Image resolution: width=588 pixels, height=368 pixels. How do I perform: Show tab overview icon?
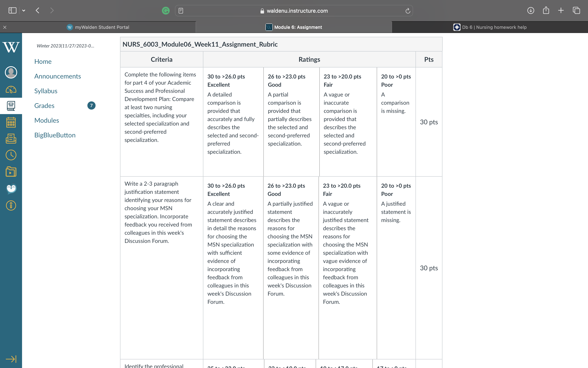tap(576, 10)
